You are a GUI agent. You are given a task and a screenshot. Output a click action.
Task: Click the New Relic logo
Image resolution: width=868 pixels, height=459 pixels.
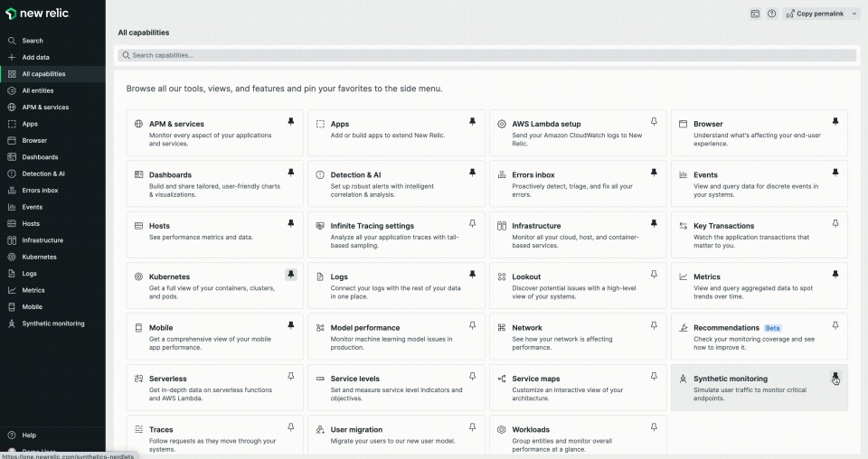(36, 14)
